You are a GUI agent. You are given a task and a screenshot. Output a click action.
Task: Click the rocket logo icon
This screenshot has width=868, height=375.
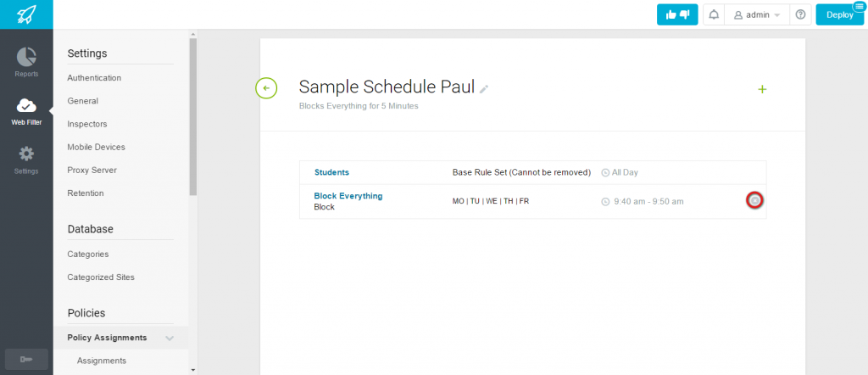point(26,14)
